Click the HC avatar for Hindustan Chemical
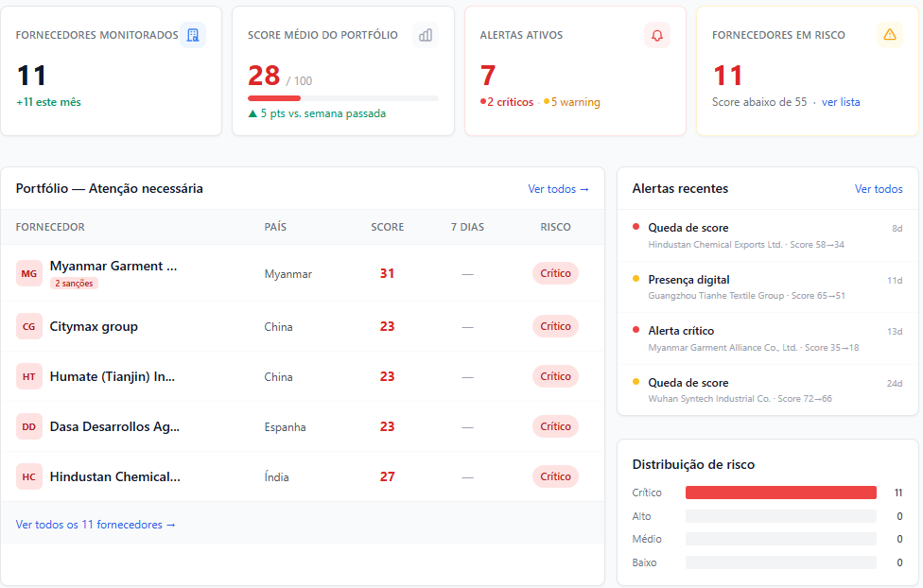 (28, 476)
